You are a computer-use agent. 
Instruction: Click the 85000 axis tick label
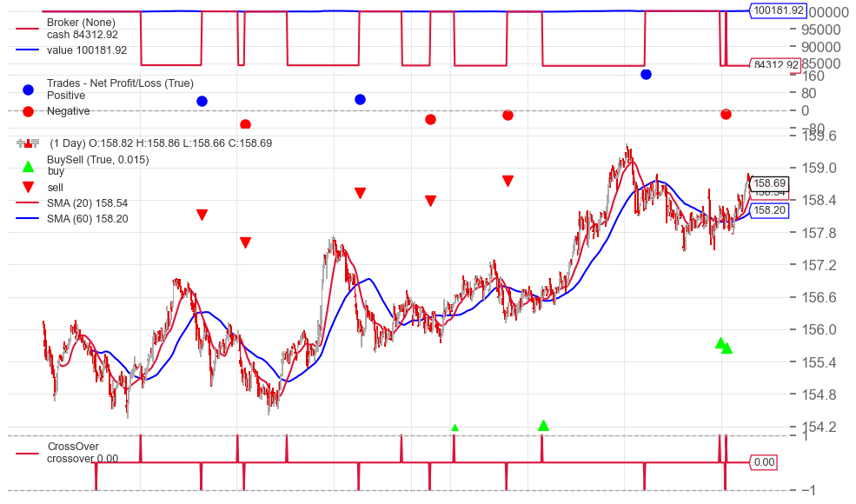coord(821,64)
